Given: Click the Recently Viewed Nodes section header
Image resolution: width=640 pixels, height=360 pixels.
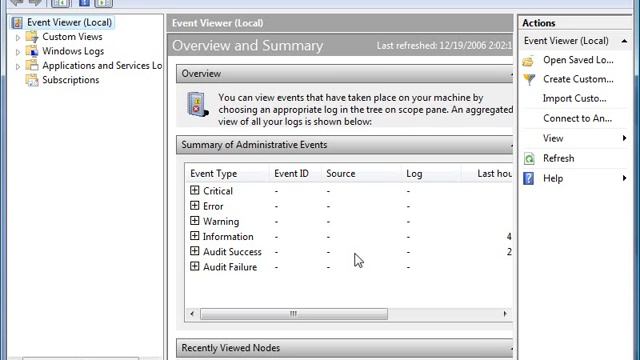Looking at the screenshot, I should (x=345, y=348).
